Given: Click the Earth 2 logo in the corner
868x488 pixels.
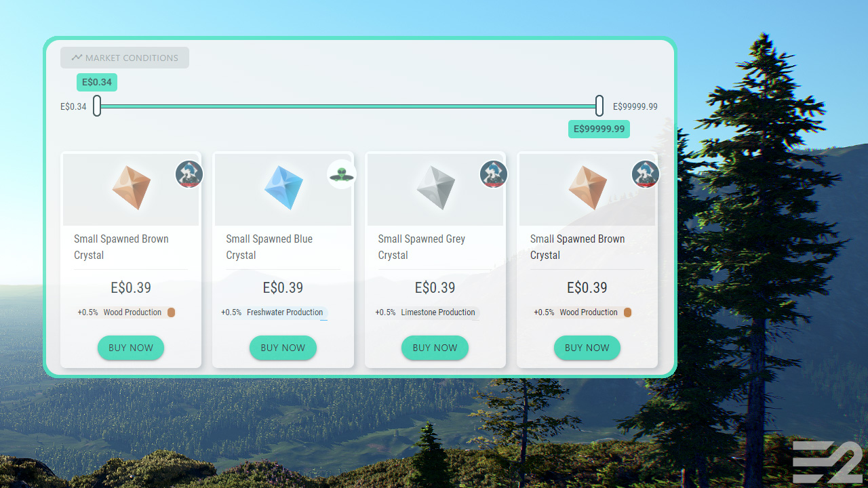Looking at the screenshot, I should coord(827,462).
